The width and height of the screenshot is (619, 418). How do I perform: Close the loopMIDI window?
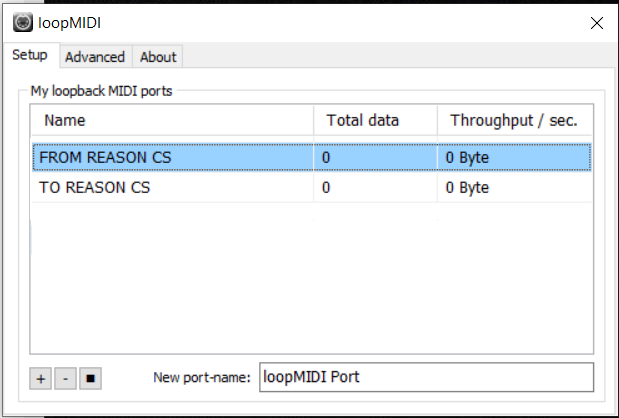[x=596, y=22]
